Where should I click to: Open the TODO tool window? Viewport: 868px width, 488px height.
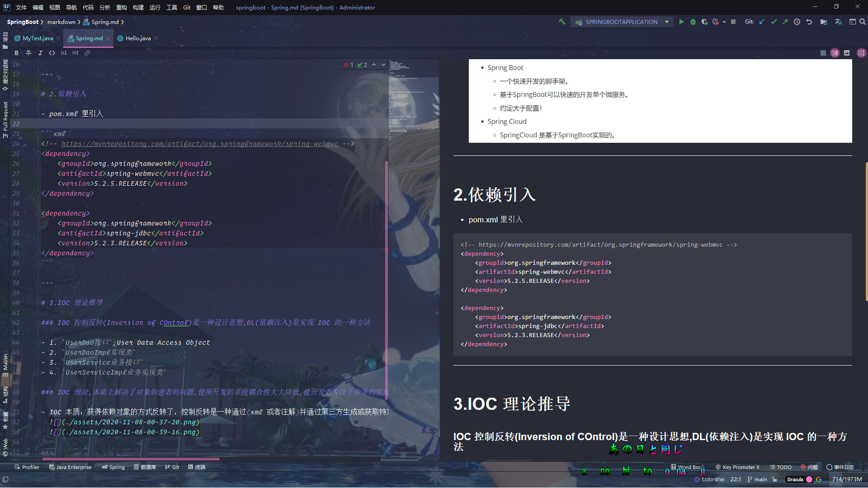[x=781, y=467]
